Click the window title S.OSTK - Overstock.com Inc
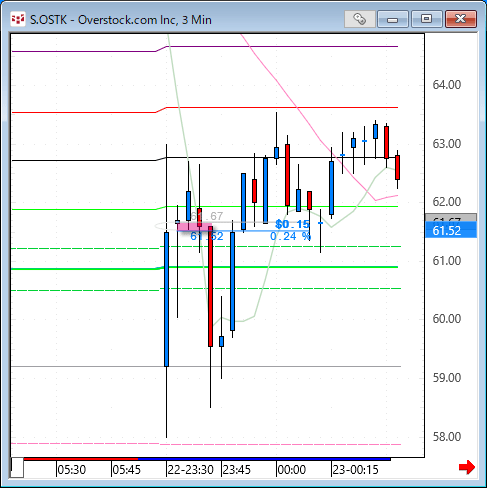 coord(121,20)
